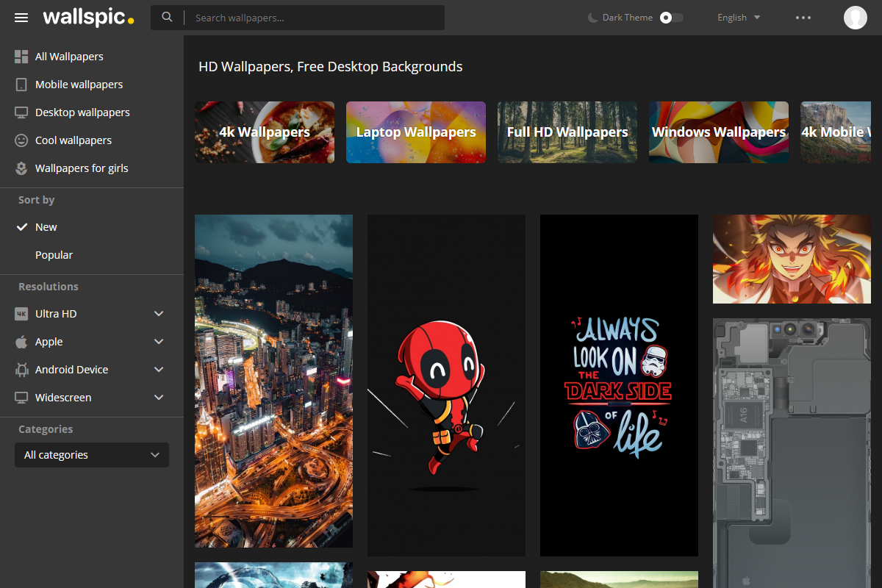Go to Desktop wallpapers menu item
Screen dimensions: 882x588
tap(82, 112)
